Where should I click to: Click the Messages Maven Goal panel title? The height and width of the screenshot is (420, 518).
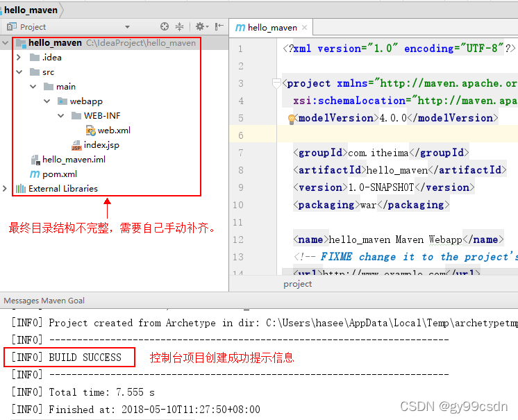coord(44,301)
